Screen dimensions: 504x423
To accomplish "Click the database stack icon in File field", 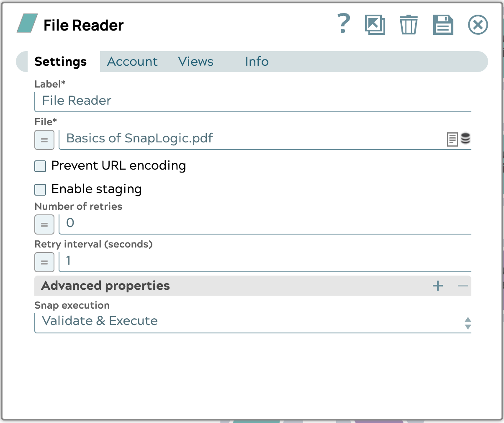I will pos(465,138).
